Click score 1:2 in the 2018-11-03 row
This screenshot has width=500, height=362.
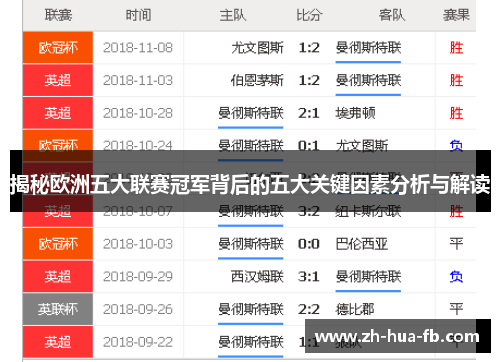309,81
